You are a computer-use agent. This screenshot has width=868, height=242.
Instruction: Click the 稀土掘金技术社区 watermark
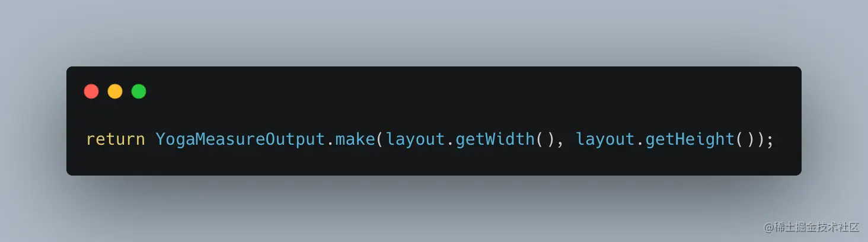(812, 227)
